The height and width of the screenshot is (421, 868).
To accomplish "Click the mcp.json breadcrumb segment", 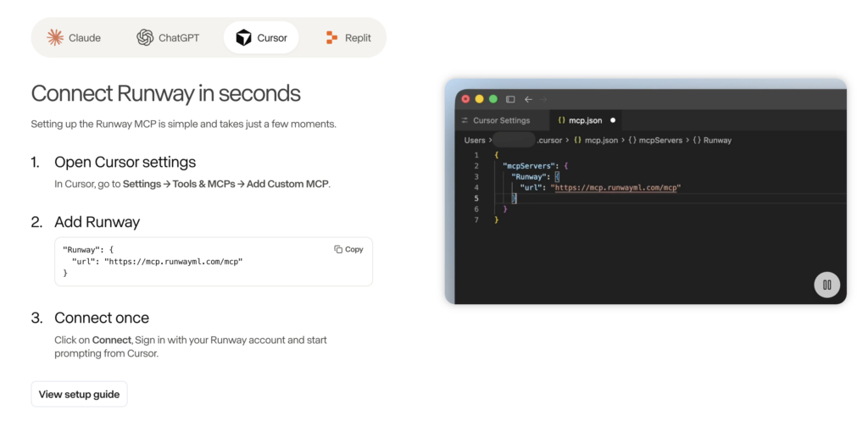I will [596, 141].
